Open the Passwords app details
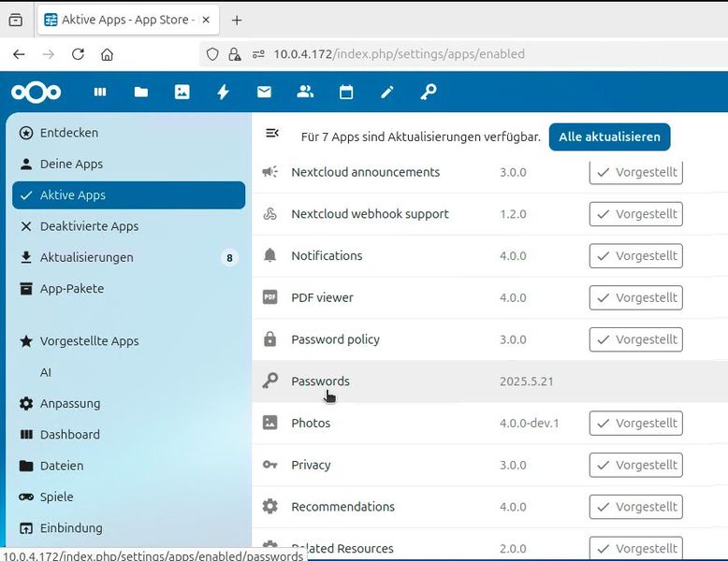The image size is (728, 561). [x=320, y=381]
